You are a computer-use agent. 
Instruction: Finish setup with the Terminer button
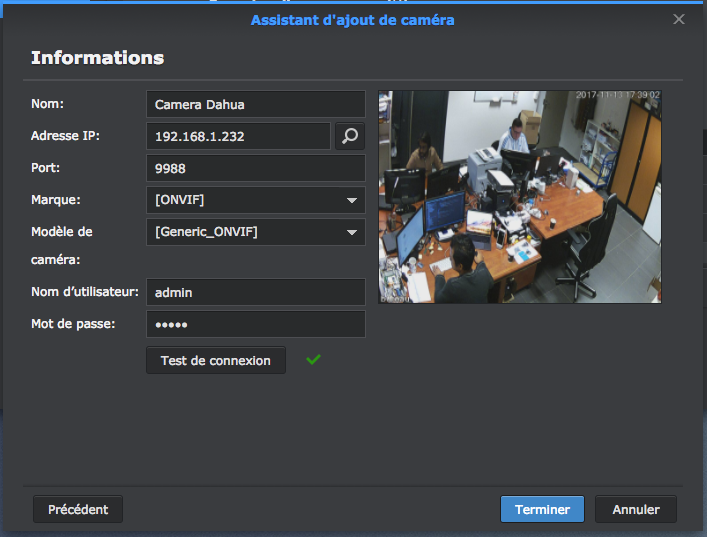pos(542,509)
